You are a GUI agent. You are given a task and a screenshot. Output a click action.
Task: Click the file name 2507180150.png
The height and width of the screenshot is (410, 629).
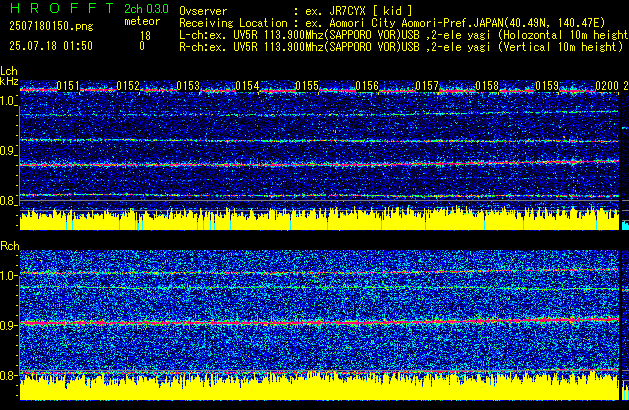click(x=51, y=26)
